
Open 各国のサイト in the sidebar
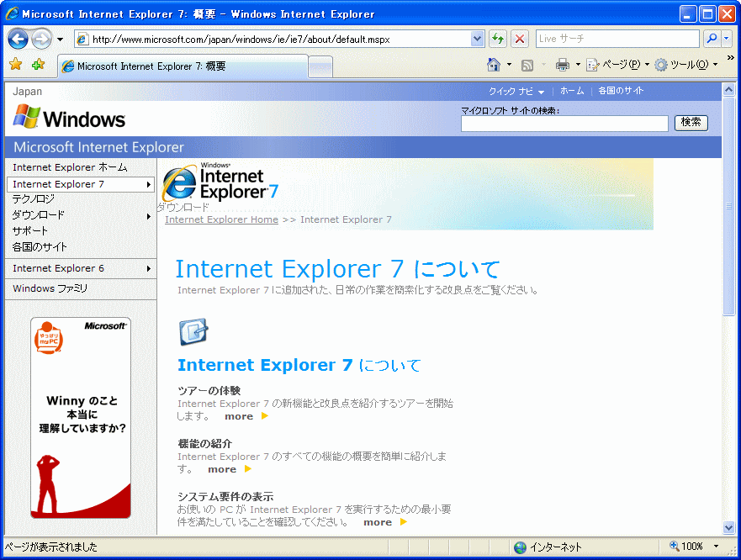pos(40,246)
